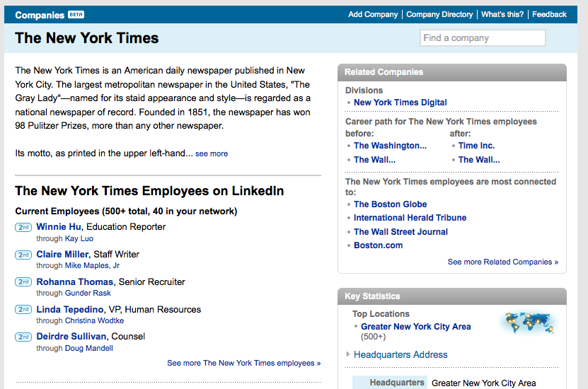
Task: Open the Add Company menu item
Action: (374, 14)
